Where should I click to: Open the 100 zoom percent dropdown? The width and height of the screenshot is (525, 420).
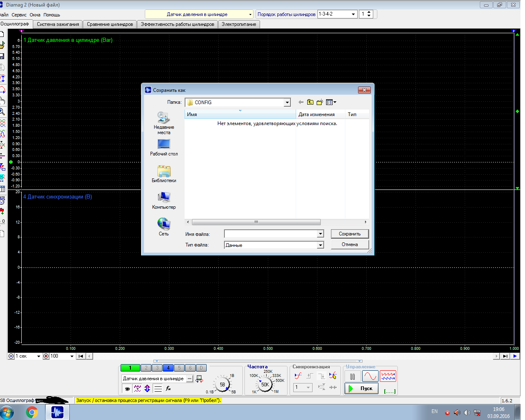pos(72,356)
